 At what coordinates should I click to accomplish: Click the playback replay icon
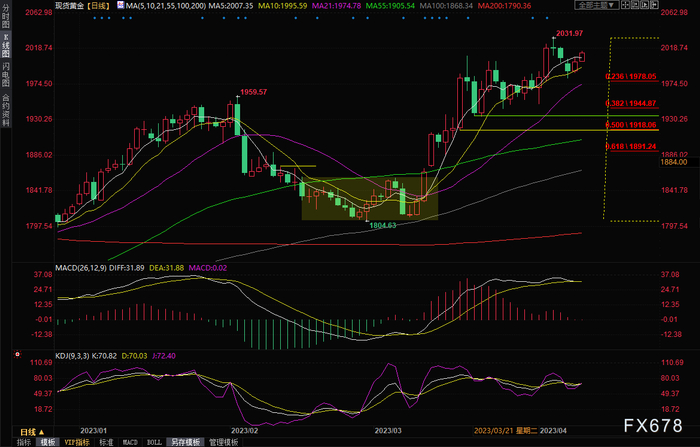point(645,5)
